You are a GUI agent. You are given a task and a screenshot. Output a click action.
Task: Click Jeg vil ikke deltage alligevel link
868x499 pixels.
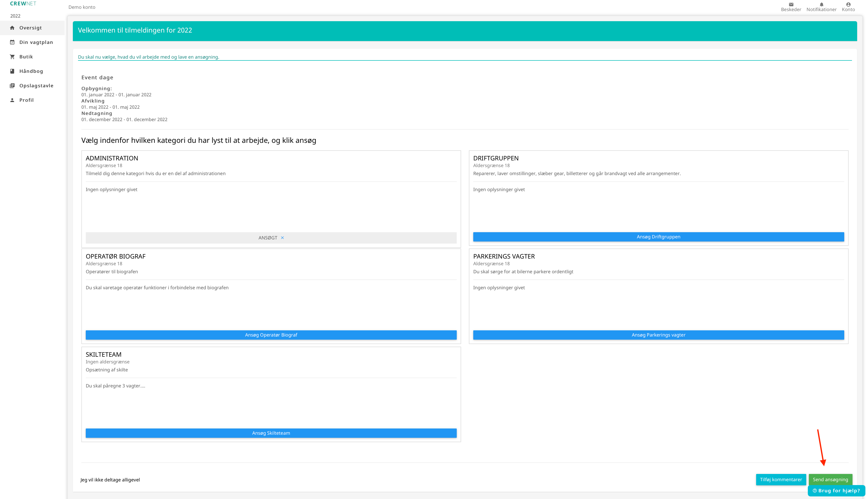[110, 480]
